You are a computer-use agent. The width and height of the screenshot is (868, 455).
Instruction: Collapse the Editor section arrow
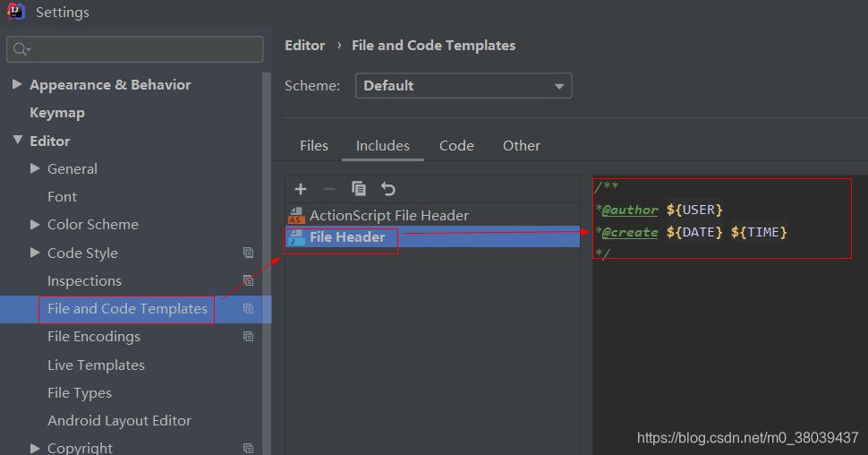pos(18,140)
